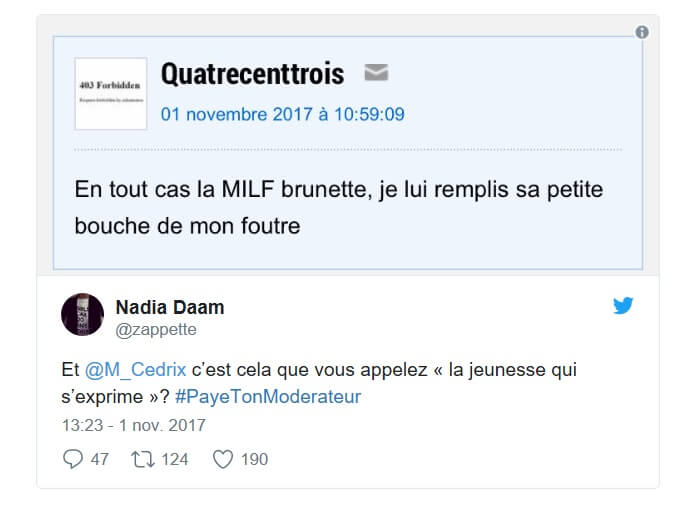This screenshot has width=675, height=507.
Task: Open the envelope message icon beside Quatrecenttrois
Action: point(376,73)
